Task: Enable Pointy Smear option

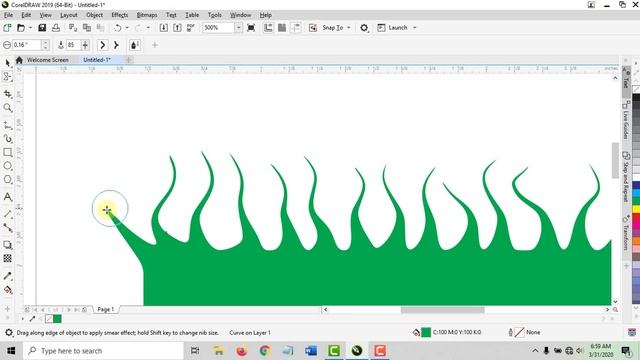Action: pos(116,45)
